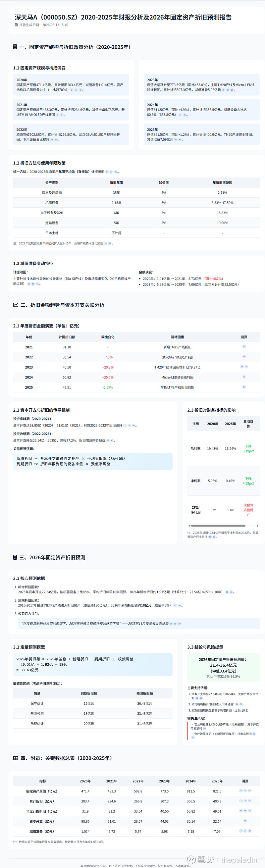
Task: Open citation 42 in the 计提动因 paragraph
Action: [37, 284]
